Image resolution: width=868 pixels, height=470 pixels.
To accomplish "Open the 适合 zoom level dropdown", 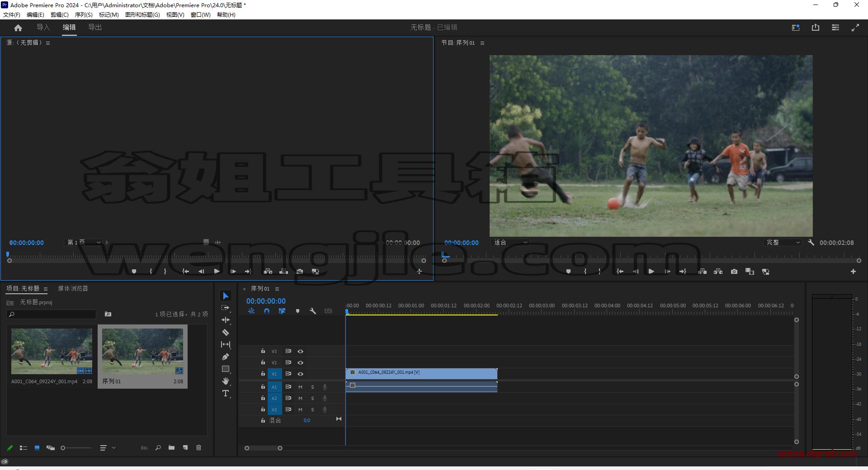I will [510, 243].
